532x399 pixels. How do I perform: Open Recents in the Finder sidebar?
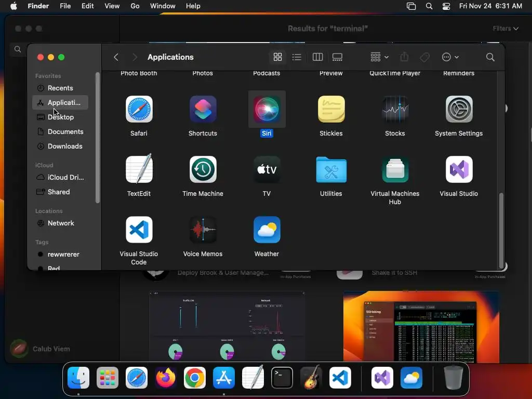click(x=60, y=88)
